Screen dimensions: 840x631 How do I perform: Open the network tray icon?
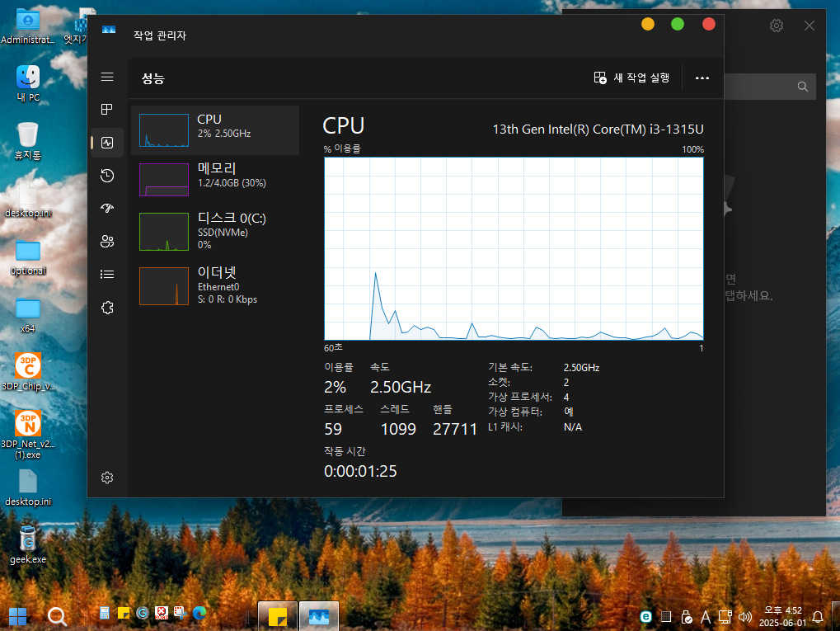[x=725, y=617]
